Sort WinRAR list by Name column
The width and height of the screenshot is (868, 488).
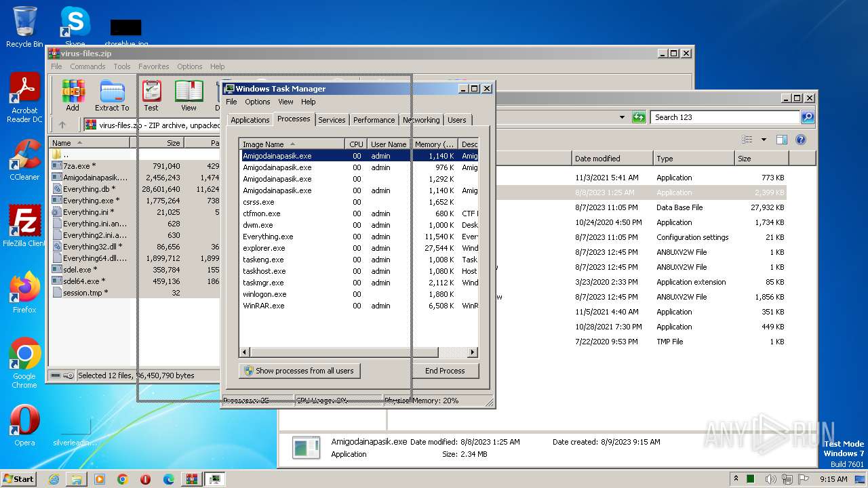[x=90, y=143]
